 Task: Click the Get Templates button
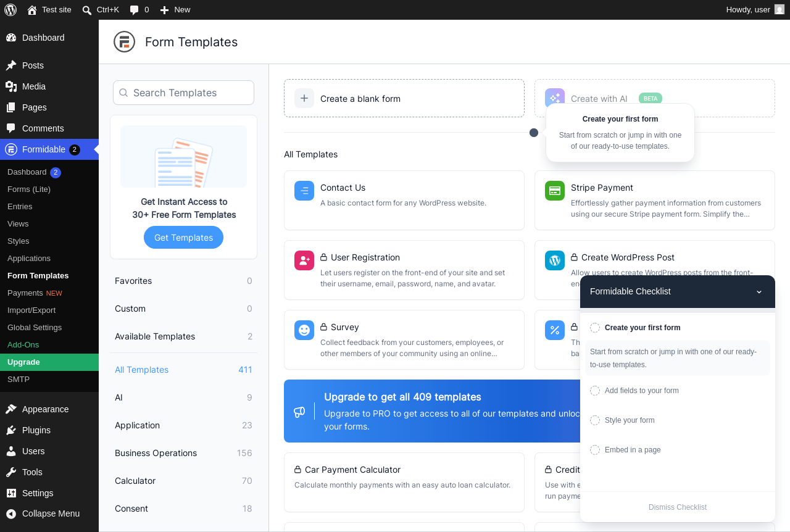(183, 238)
